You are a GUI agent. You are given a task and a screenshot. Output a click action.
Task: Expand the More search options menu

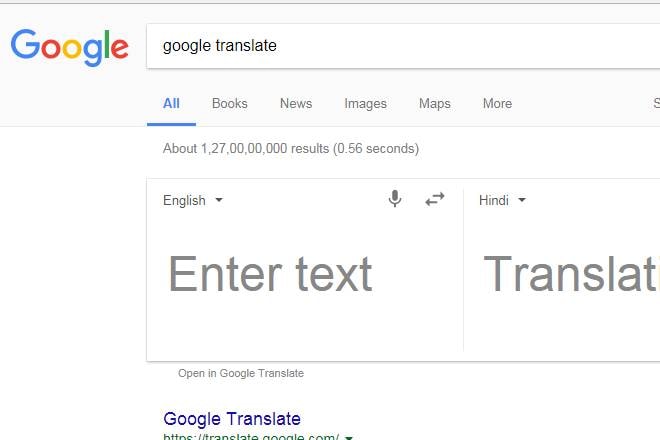pyautogui.click(x=497, y=103)
